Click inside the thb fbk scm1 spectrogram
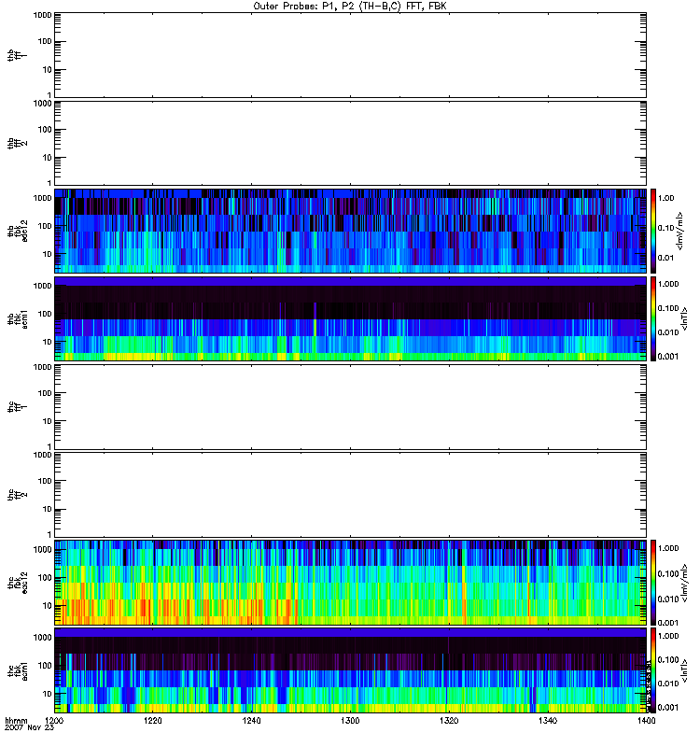The width and height of the screenshot is (700, 747). click(350, 317)
